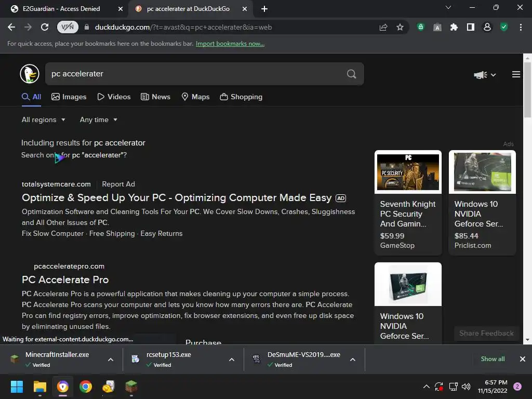Click the Avast Secure Browser taskbar icon
This screenshot has height=399, width=532.
click(63, 387)
